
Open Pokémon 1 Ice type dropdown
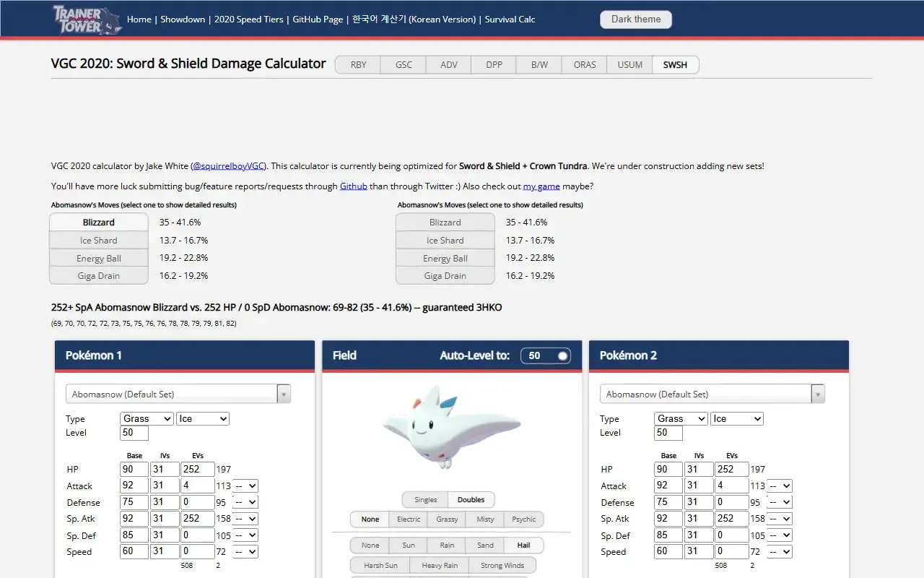click(203, 419)
